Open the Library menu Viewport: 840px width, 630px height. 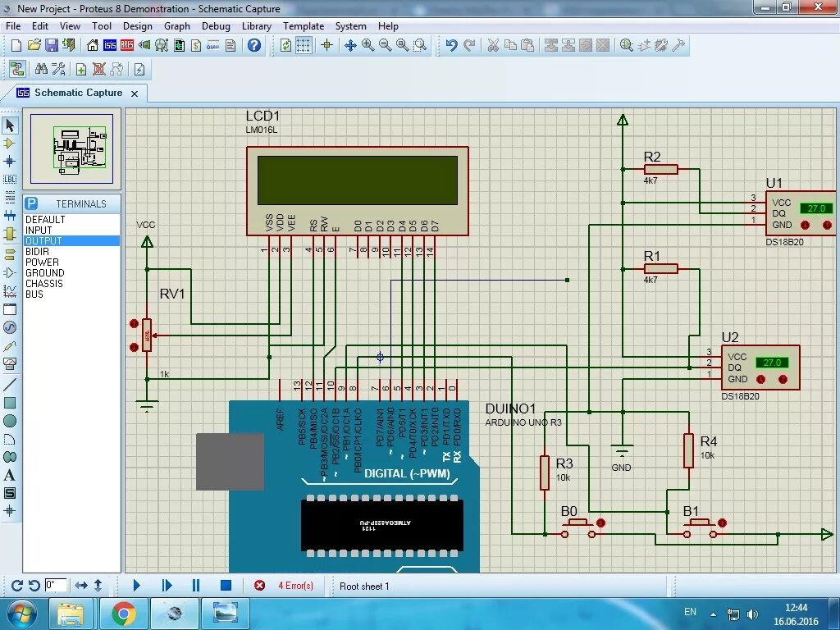tap(256, 25)
